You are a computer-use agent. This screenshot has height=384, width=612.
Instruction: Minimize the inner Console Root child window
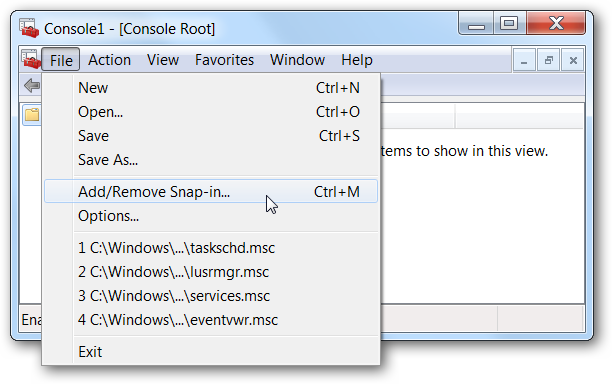click(524, 60)
